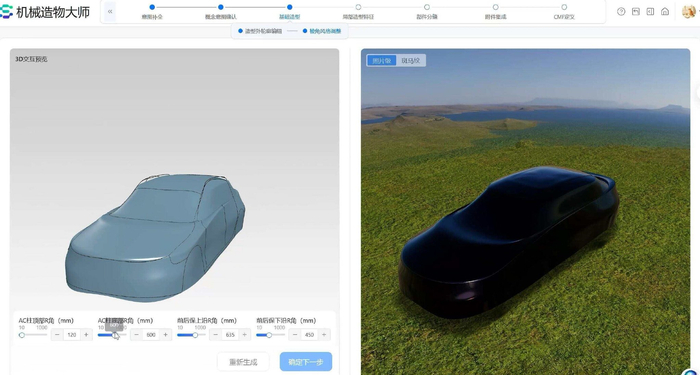This screenshot has height=375, width=700.
Task: Click the 前后保上沿R角 value field showing 635
Action: 230,334
